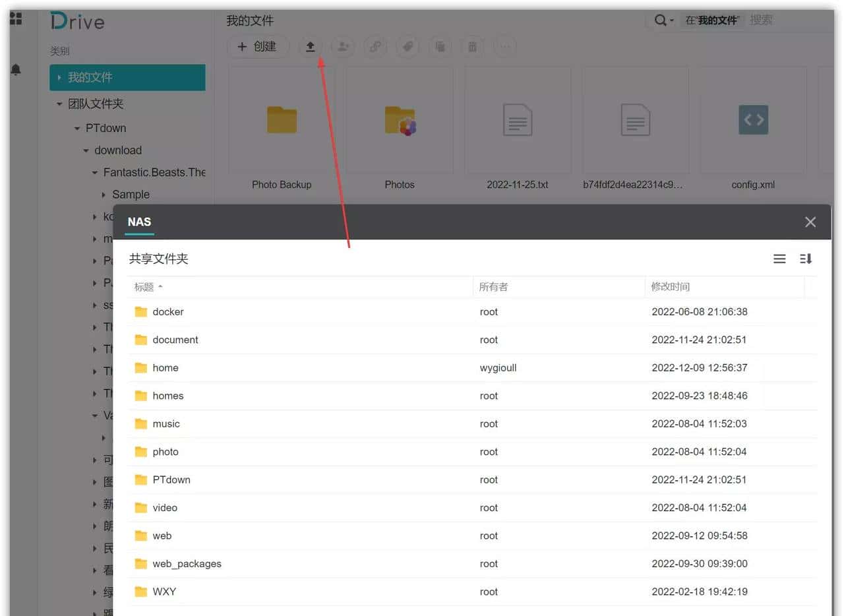Expand the Sample folder in tree
The width and height of the screenshot is (844, 616).
tap(104, 195)
